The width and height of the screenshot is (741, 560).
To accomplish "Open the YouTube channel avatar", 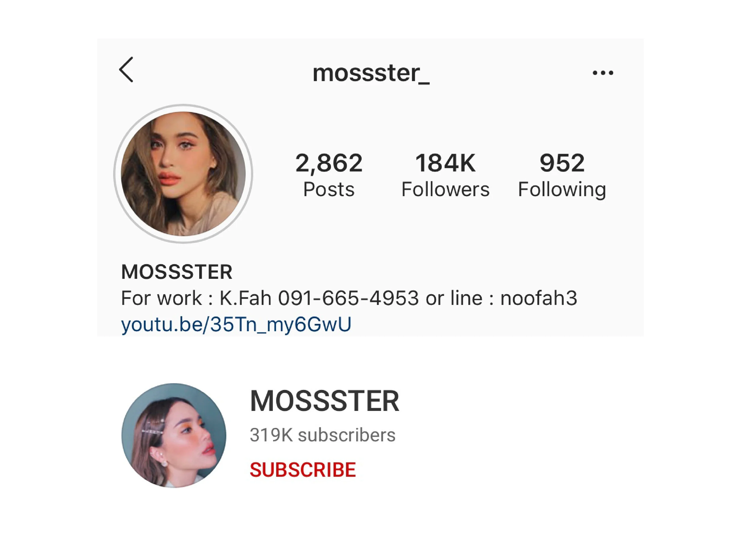I will (x=173, y=435).
